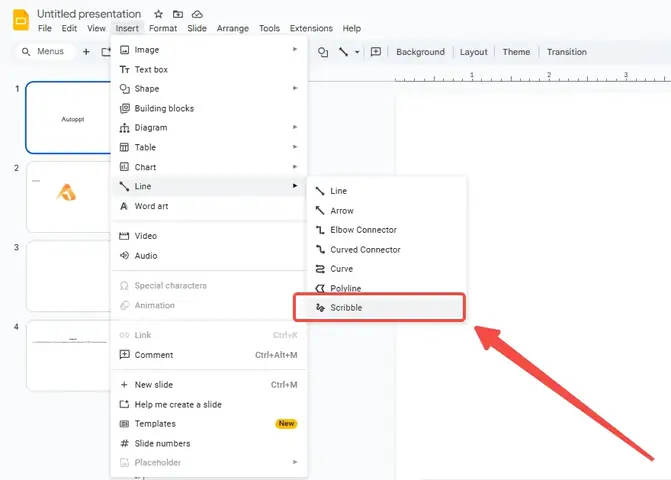671x480 pixels.
Task: Select slide 1 thumbnail with Autoppt
Action: pos(68,118)
